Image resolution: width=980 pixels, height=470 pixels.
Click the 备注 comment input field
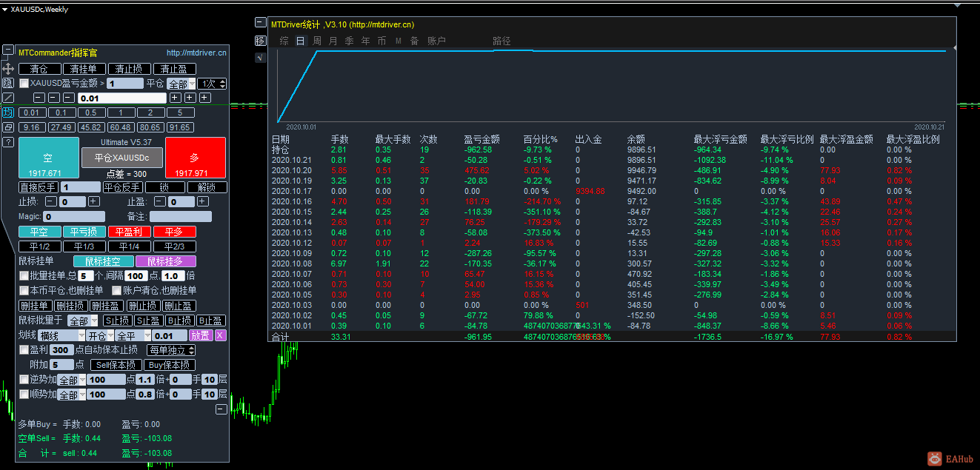(x=181, y=217)
